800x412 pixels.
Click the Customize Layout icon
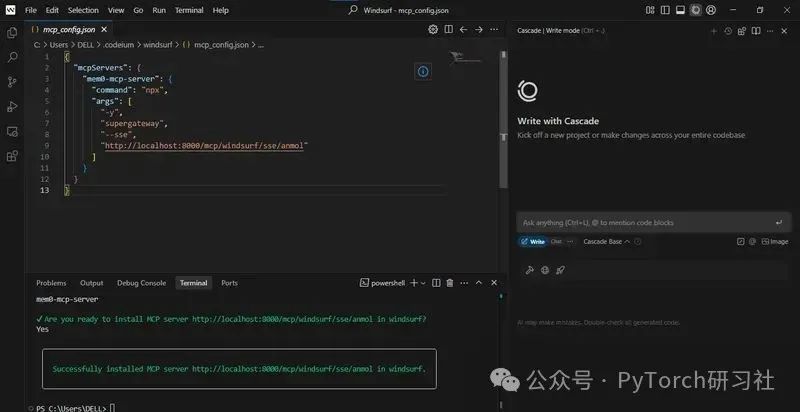click(650, 10)
